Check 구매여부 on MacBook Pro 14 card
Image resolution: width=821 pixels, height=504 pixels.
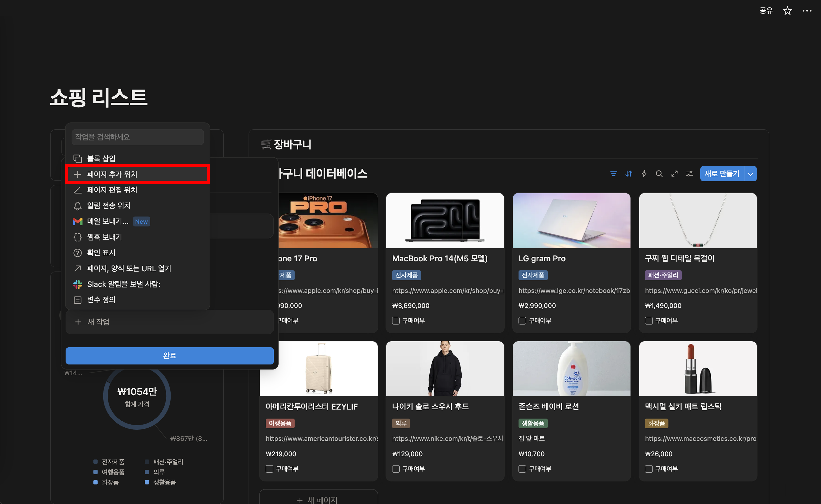coord(396,321)
